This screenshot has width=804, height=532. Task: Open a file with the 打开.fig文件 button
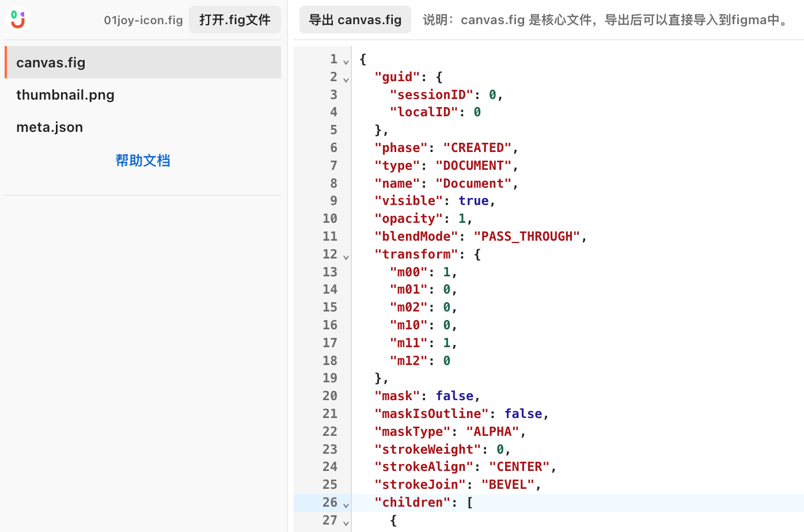coord(234,19)
